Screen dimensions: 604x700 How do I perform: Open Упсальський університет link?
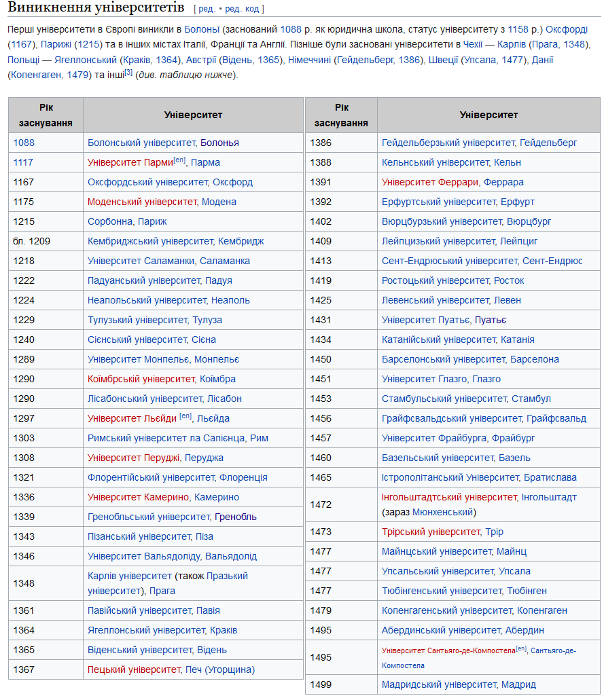(x=438, y=570)
